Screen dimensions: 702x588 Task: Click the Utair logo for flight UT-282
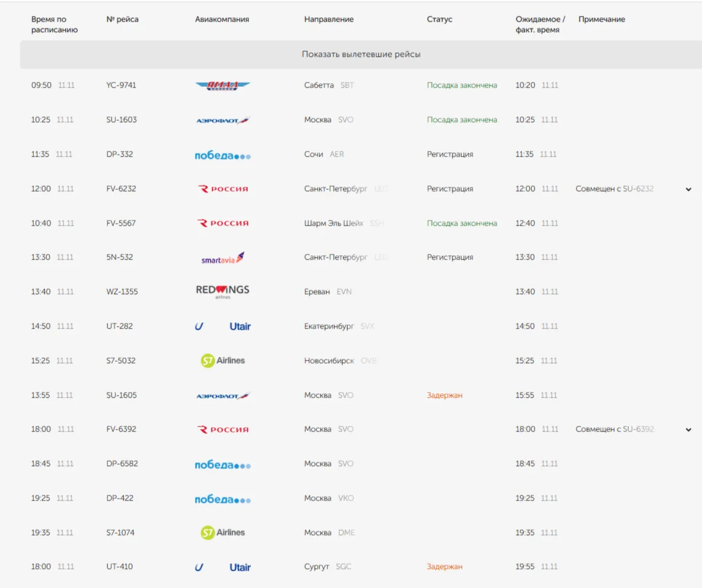[x=222, y=327]
